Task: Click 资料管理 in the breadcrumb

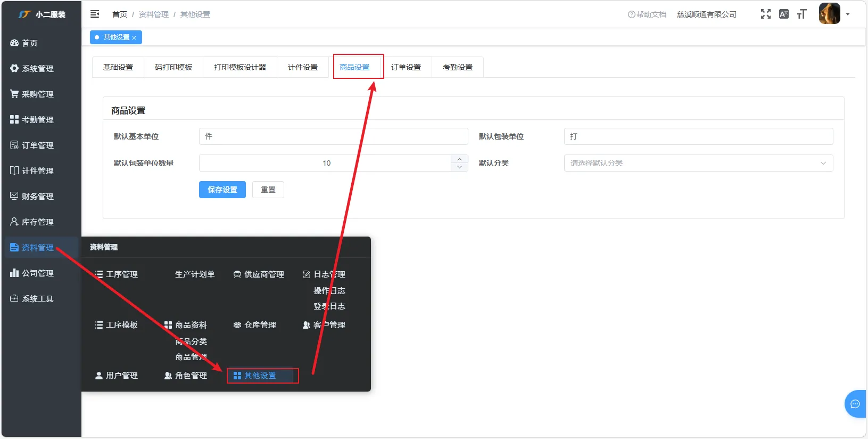Action: pyautogui.click(x=154, y=14)
